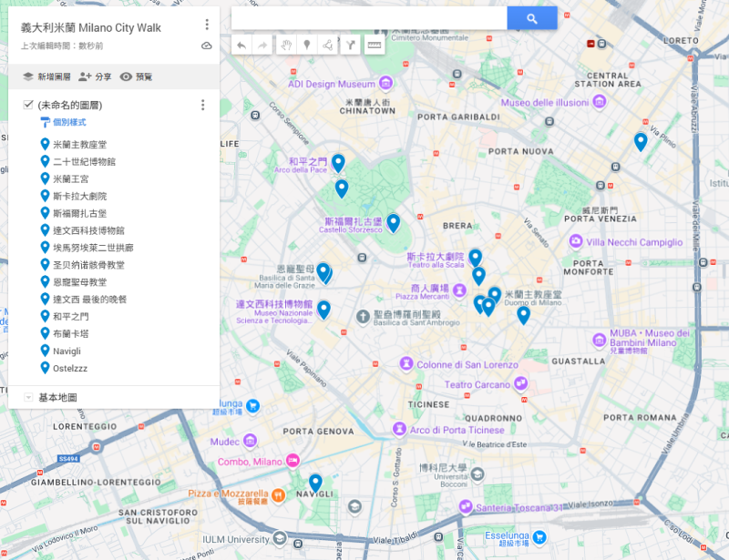The image size is (729, 560).
Task: Click inside the map search field
Action: pos(369,18)
